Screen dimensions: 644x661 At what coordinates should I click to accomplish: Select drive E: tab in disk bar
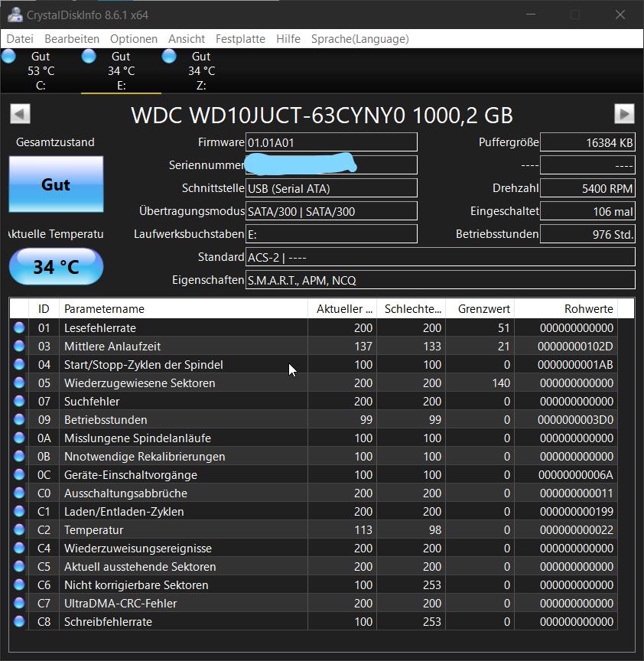point(121,70)
